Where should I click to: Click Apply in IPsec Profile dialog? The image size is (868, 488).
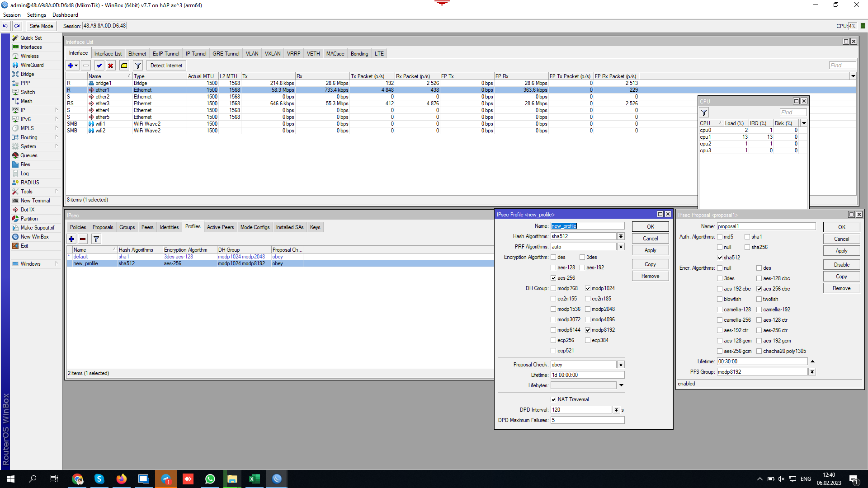pyautogui.click(x=650, y=250)
